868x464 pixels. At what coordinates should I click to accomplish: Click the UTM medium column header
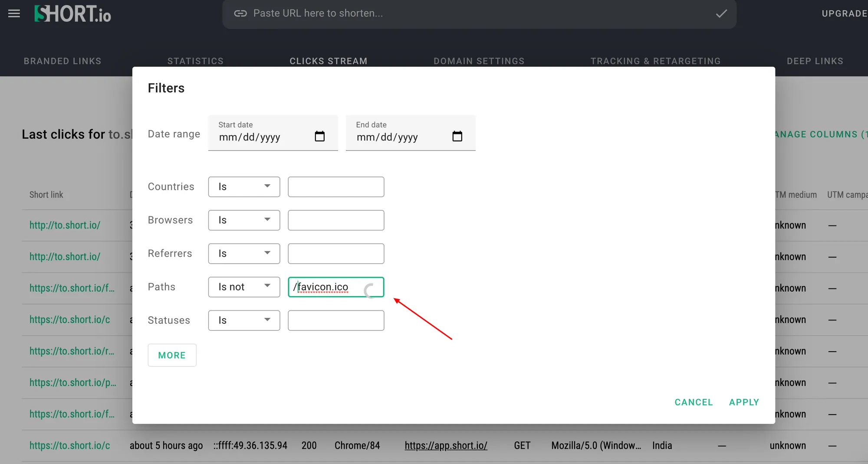point(796,195)
